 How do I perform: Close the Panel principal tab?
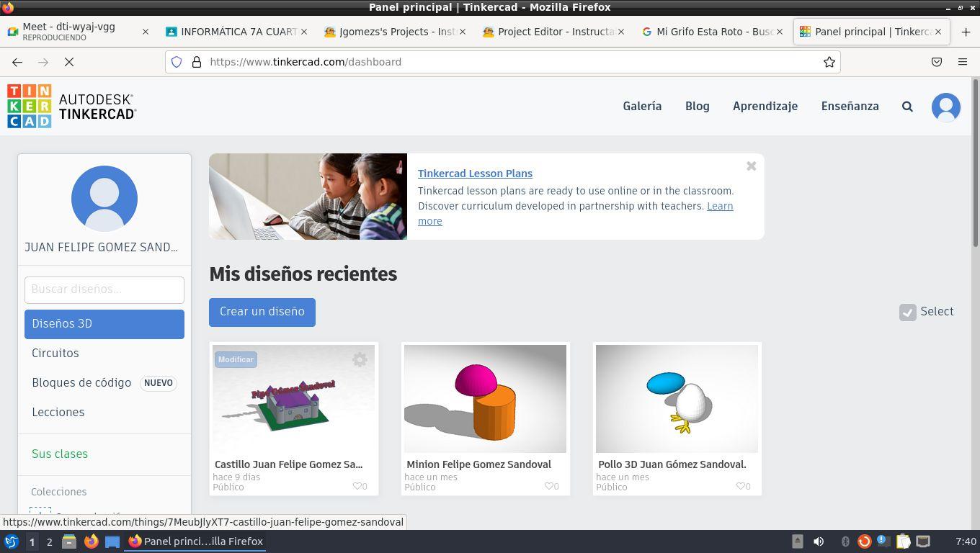938,32
